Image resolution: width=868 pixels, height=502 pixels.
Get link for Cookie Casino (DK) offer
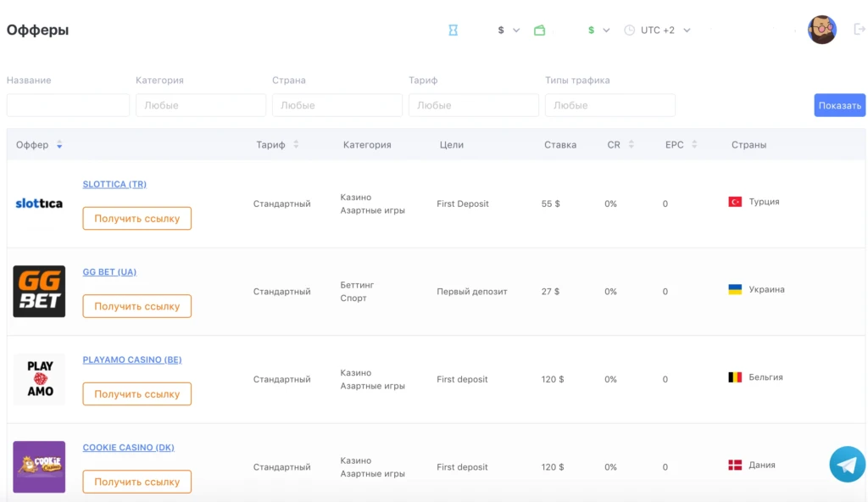(137, 482)
